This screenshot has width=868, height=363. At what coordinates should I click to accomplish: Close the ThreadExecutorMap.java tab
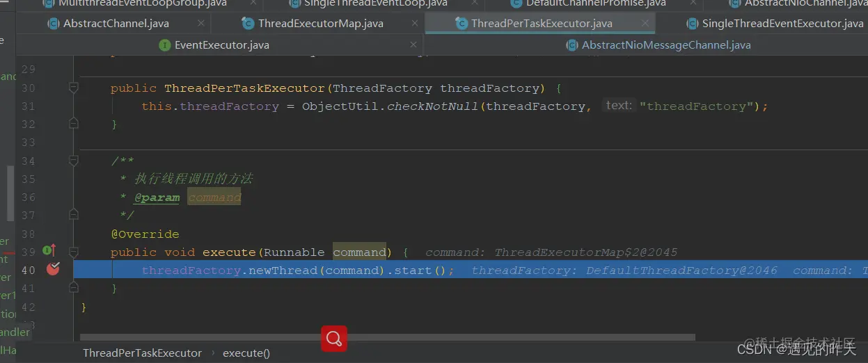pos(415,24)
